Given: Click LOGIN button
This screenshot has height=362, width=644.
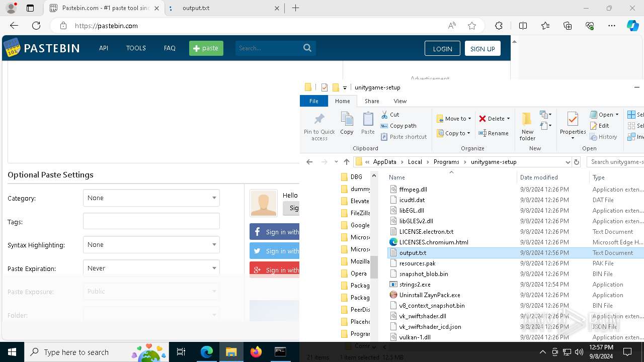Looking at the screenshot, I should (x=442, y=48).
